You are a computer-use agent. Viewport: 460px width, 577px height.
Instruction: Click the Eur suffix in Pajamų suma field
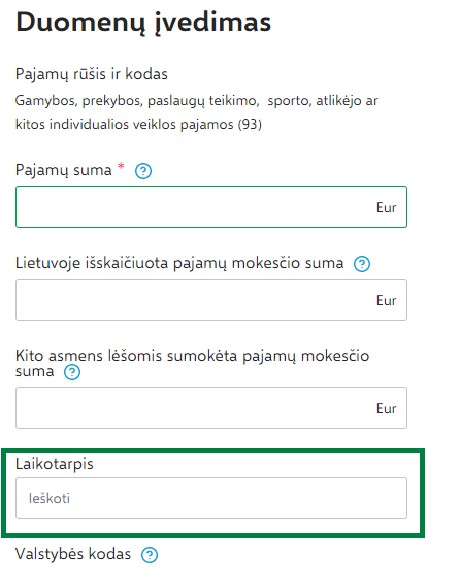coord(386,208)
